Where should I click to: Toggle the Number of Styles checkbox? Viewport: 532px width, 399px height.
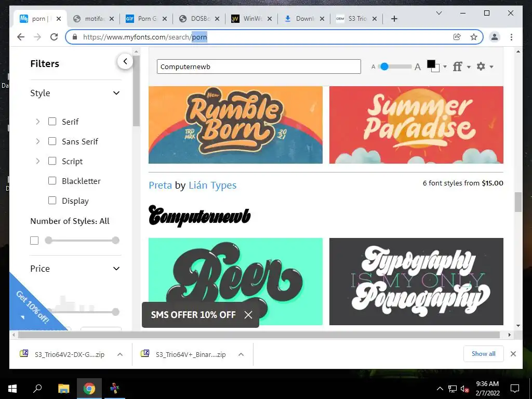(34, 241)
